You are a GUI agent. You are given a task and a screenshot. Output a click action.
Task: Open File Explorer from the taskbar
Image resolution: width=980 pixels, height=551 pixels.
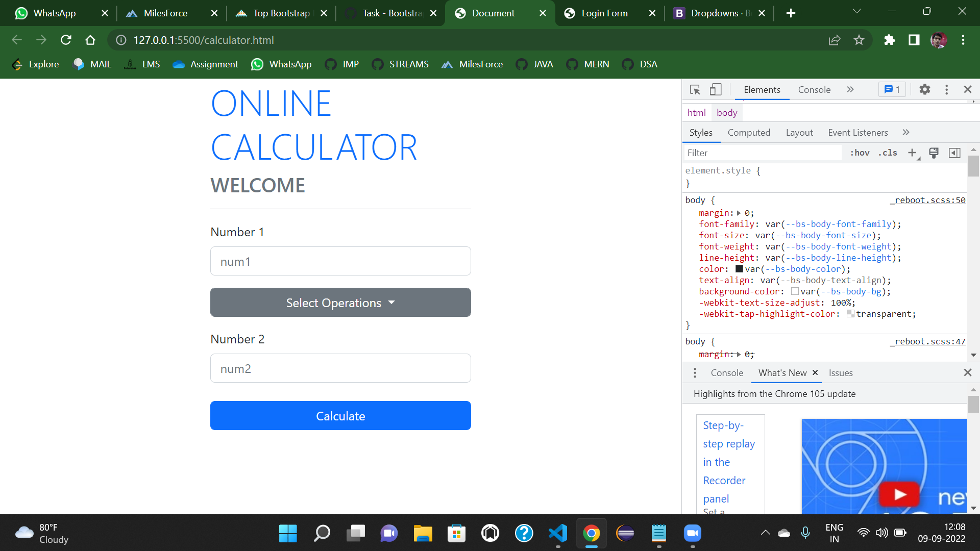point(423,534)
